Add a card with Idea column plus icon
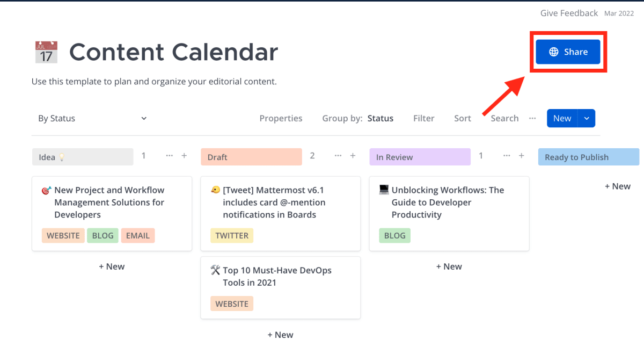The height and width of the screenshot is (354, 644). (184, 156)
